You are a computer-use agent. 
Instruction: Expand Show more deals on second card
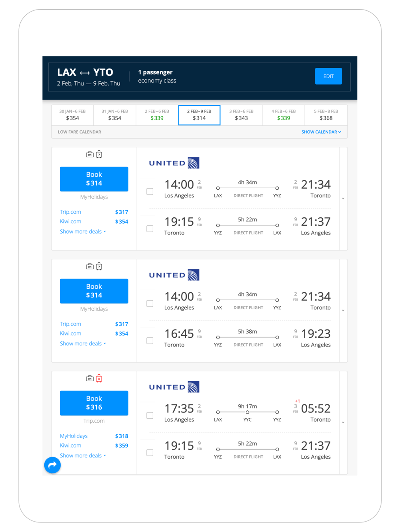coord(83,344)
